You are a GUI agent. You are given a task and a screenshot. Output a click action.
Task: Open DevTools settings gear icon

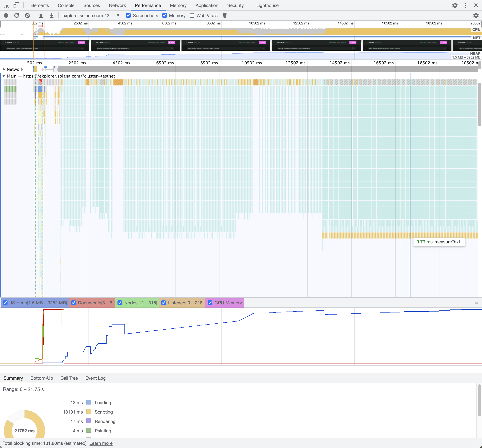coord(455,5)
